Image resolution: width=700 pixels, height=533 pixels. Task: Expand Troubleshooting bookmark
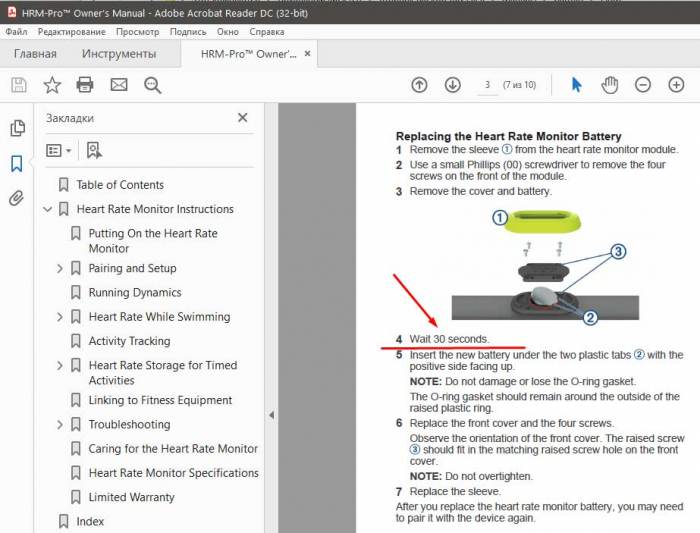click(60, 425)
